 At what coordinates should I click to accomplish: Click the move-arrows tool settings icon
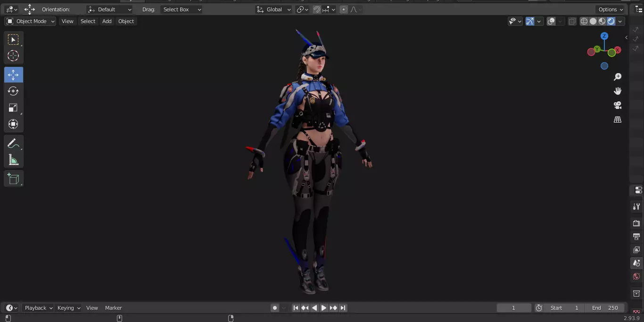pos(30,9)
